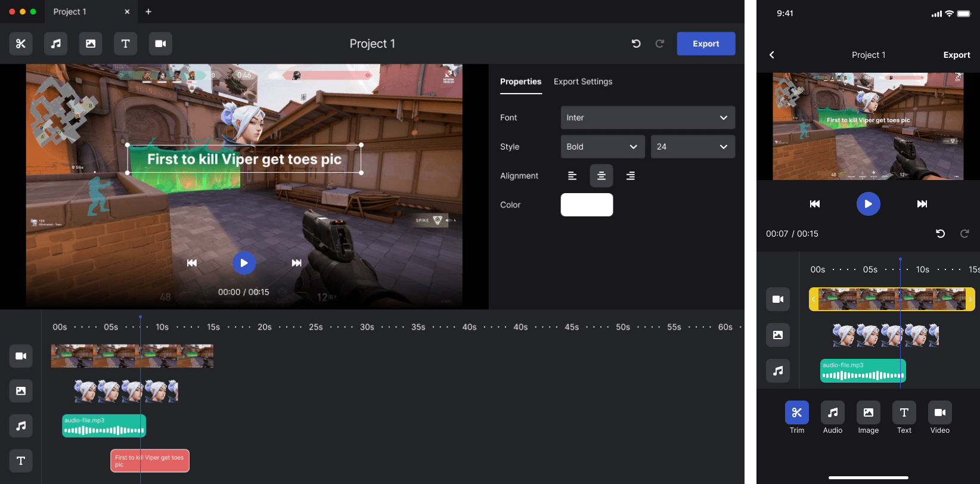Open the image tool in top toolbar
The height and width of the screenshot is (484, 980).
(x=91, y=44)
